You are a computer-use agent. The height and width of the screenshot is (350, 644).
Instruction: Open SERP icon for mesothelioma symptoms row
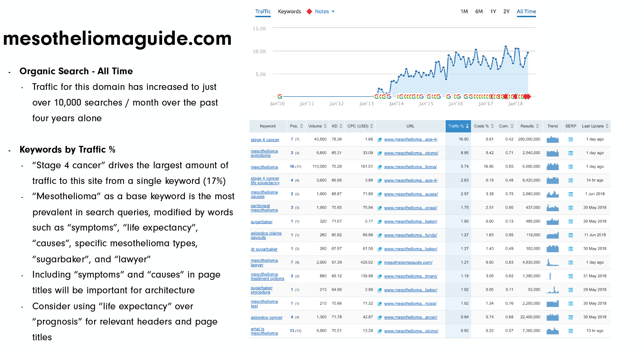tap(571, 153)
